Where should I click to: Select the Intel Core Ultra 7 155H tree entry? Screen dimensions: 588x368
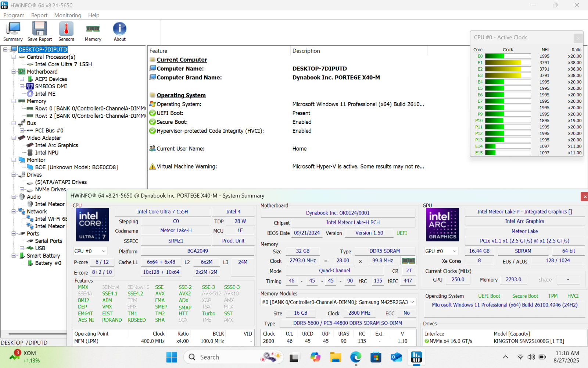pyautogui.click(x=63, y=64)
